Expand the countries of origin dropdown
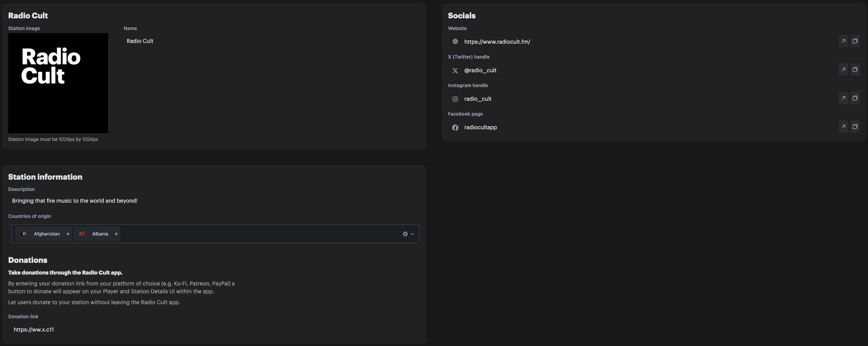Screen dimensions: 868x346 412,234
